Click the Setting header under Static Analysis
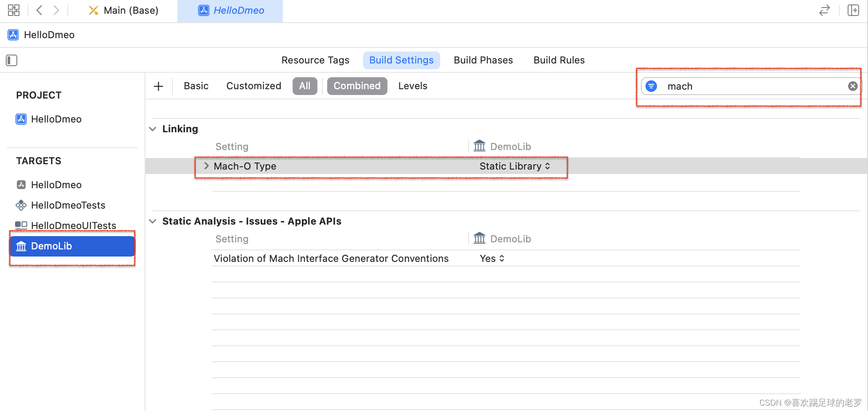868x411 pixels. 232,239
